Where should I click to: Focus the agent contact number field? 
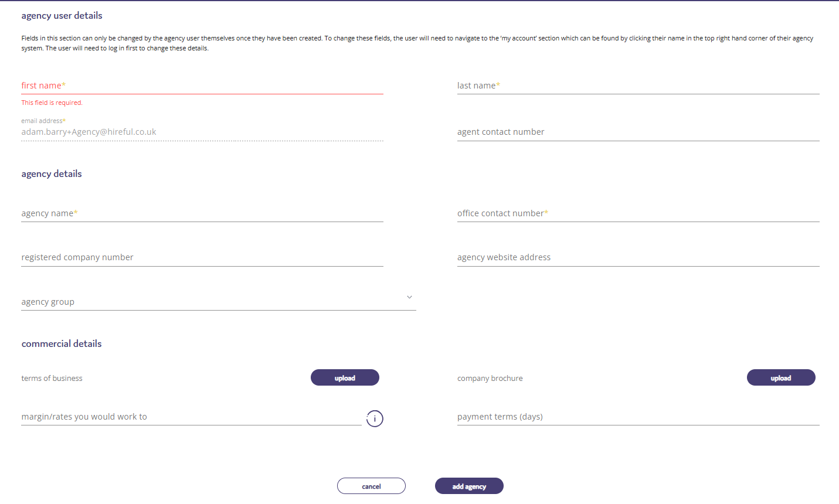[638, 132]
